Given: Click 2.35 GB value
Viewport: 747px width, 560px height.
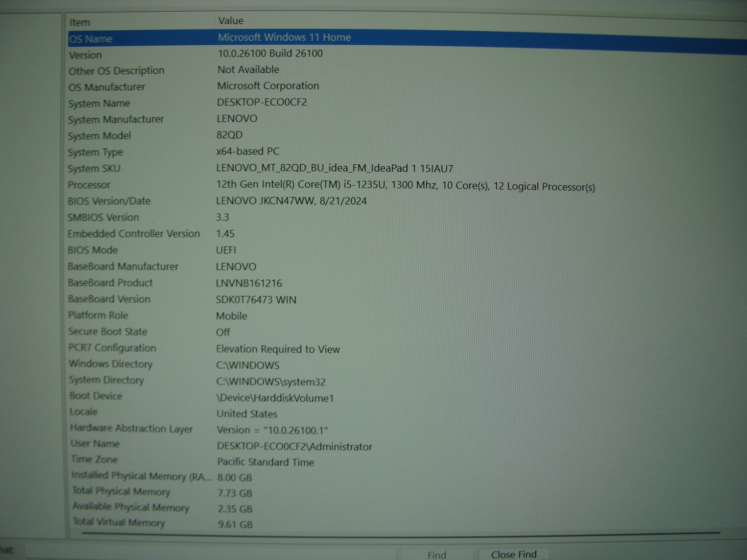Looking at the screenshot, I should point(235,509).
